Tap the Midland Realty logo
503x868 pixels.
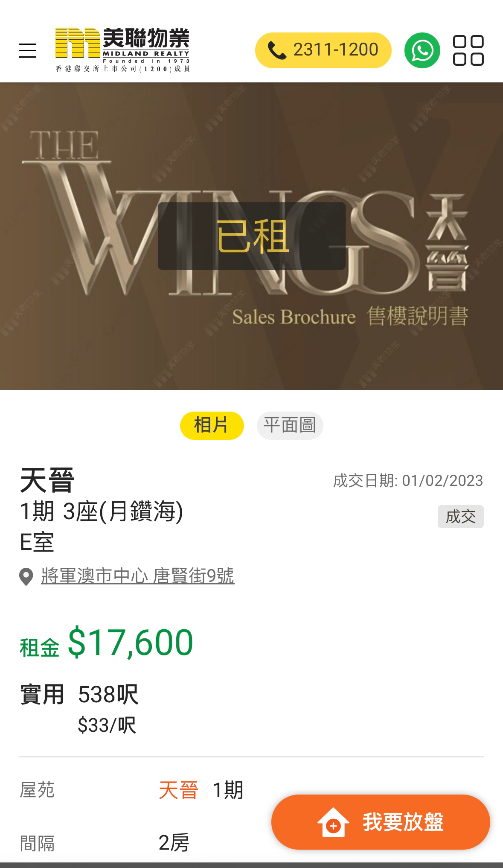(x=122, y=50)
